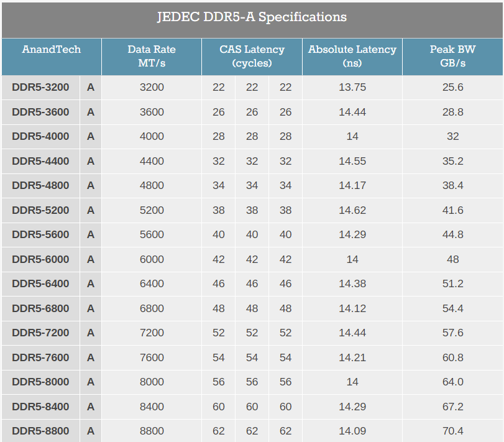Click the Absolute Latency (ns) column header
Image resolution: width=504 pixels, height=442 pixels.
coord(352,57)
